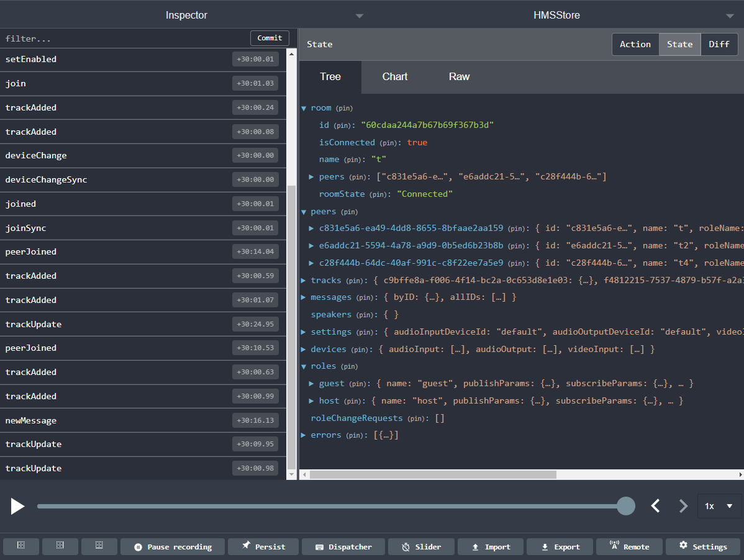
Task: Open the Dispatcher panel
Action: click(x=343, y=546)
